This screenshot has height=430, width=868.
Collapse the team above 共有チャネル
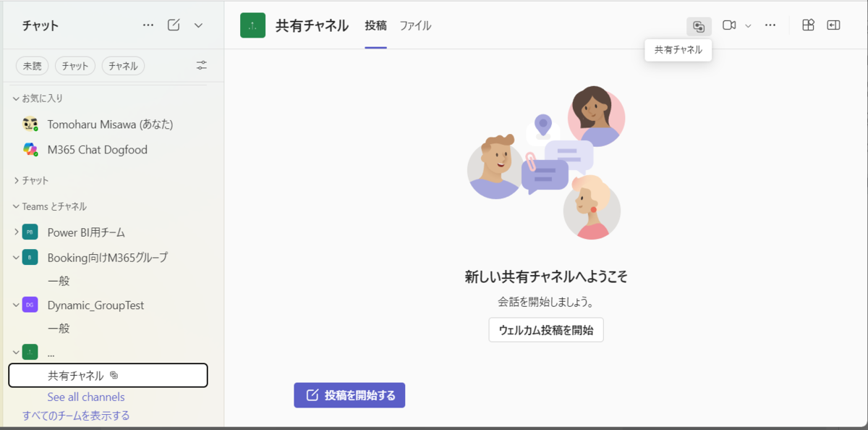pos(16,353)
